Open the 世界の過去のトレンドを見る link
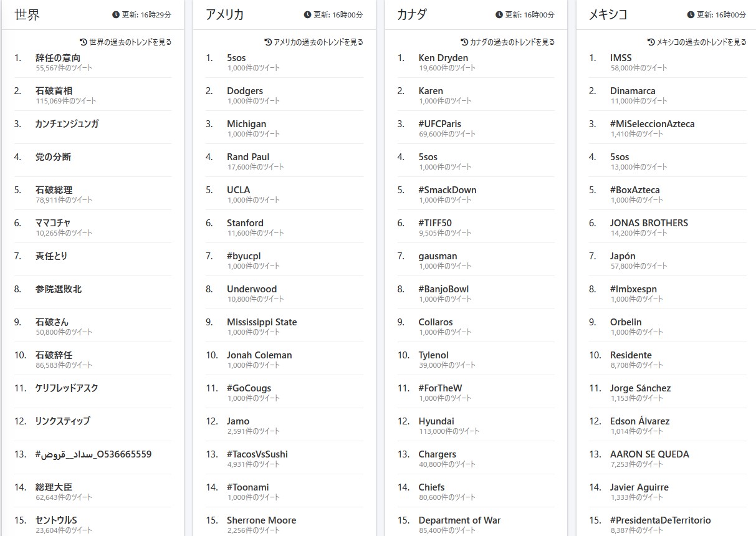The width and height of the screenshot is (756, 536). point(130,42)
